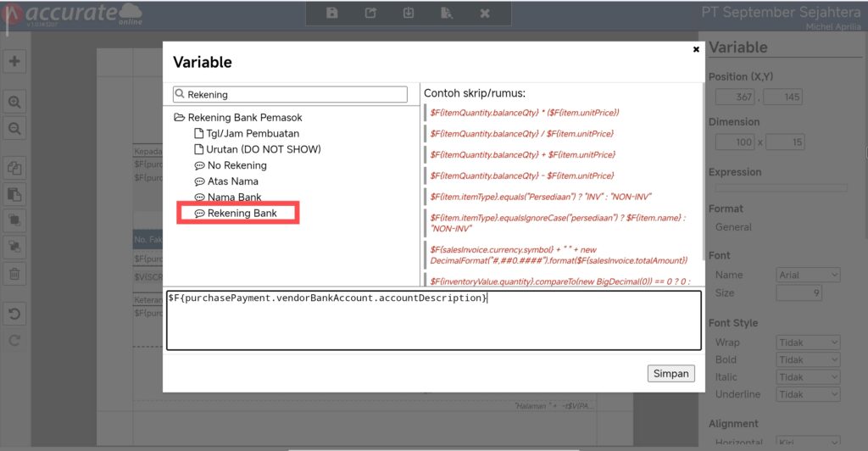Close the Variable dialog with the X
Screen dimensions: 868x451
(696, 50)
